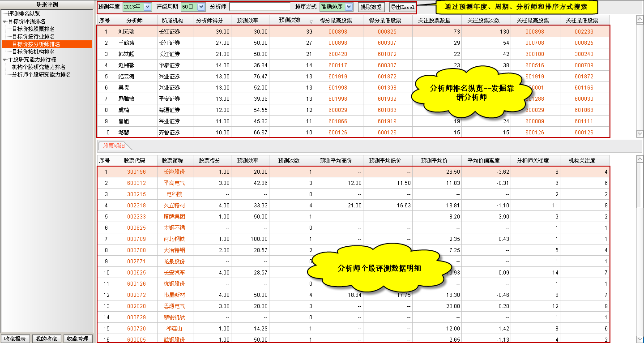The width and height of the screenshot is (644, 343).
Task: Collapse the 个股研究能力排行榜 tree node
Action: 4,60
